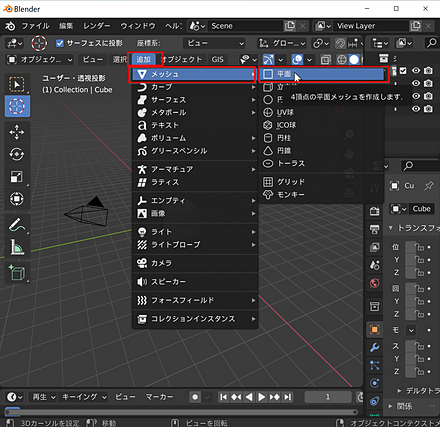The height and width of the screenshot is (427, 440).
Task: Open the ファイル menu
Action: pos(36,26)
